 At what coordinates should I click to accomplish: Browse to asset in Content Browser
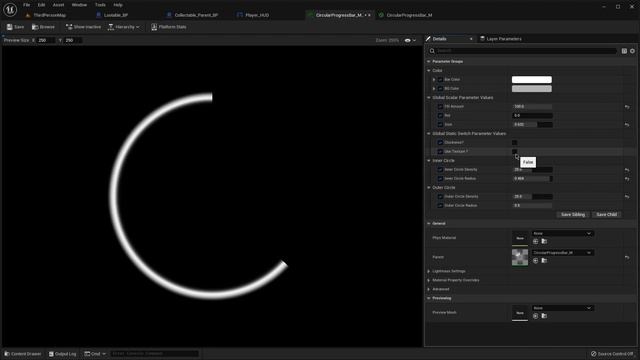[x=43, y=27]
